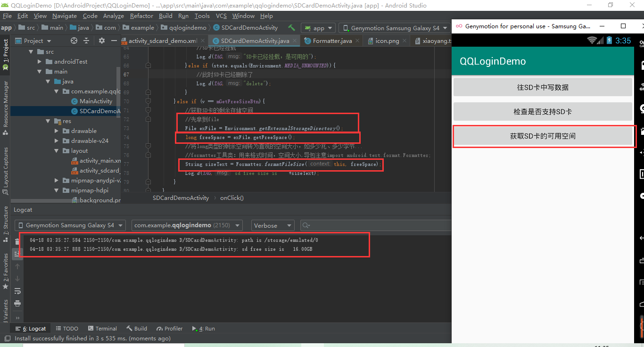Open the app run configuration dropdown
This screenshot has height=347, width=644.
pyautogui.click(x=319, y=28)
